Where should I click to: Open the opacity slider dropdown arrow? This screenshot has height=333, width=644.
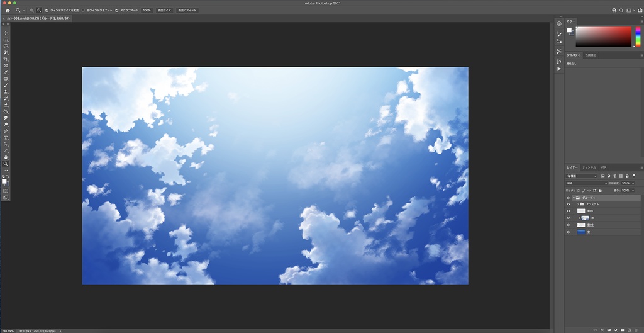click(x=633, y=183)
